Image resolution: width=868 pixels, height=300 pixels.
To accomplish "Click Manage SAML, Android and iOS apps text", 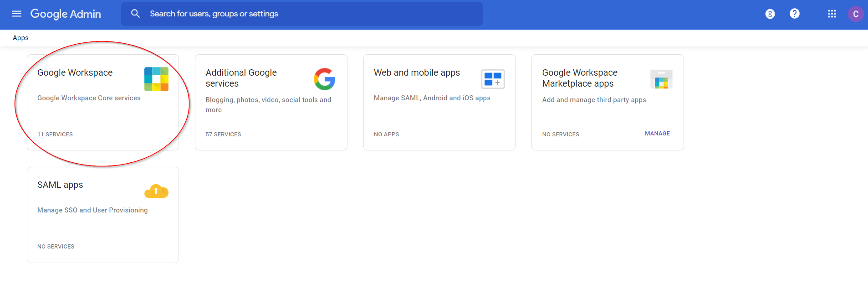I will [x=432, y=98].
